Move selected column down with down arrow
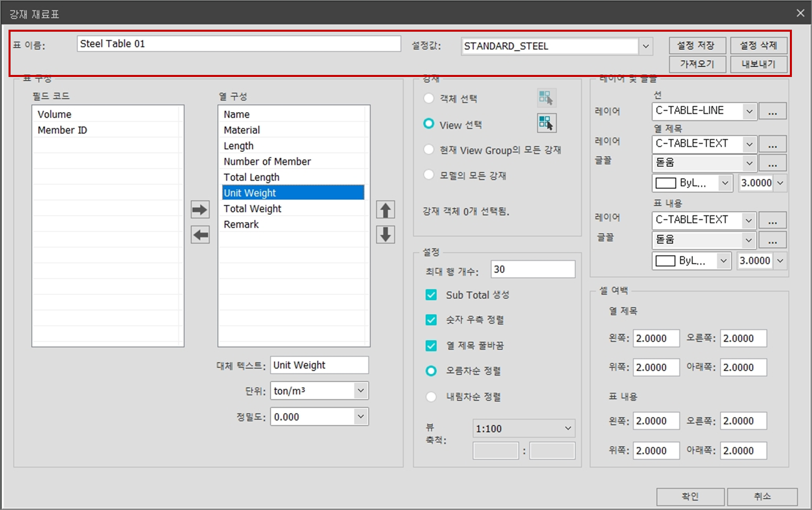Image resolution: width=812 pixels, height=510 pixels. point(385,234)
